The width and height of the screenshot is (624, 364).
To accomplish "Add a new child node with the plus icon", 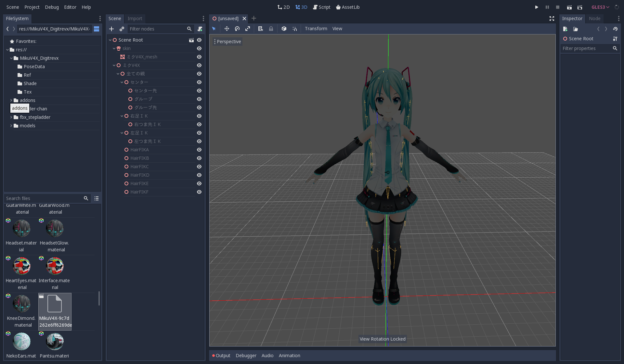I will point(111,29).
